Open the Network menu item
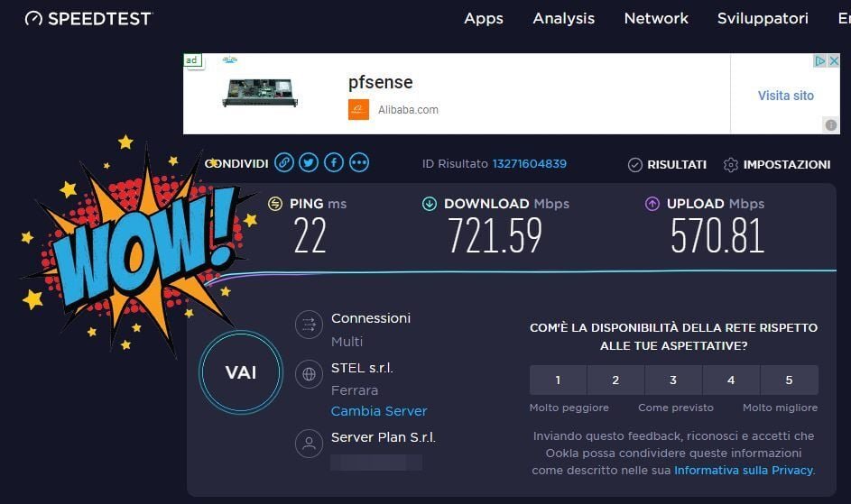This screenshot has height=504, width=851. pos(656,19)
